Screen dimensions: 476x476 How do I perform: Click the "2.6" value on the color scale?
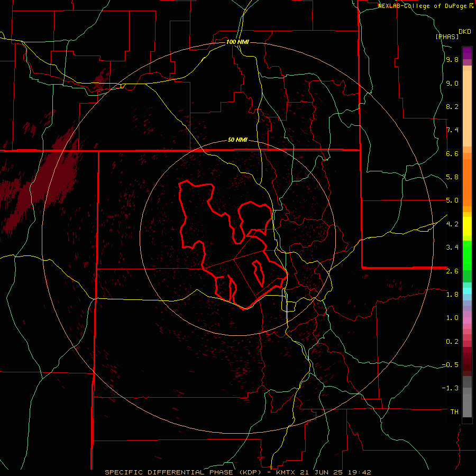(x=452, y=271)
